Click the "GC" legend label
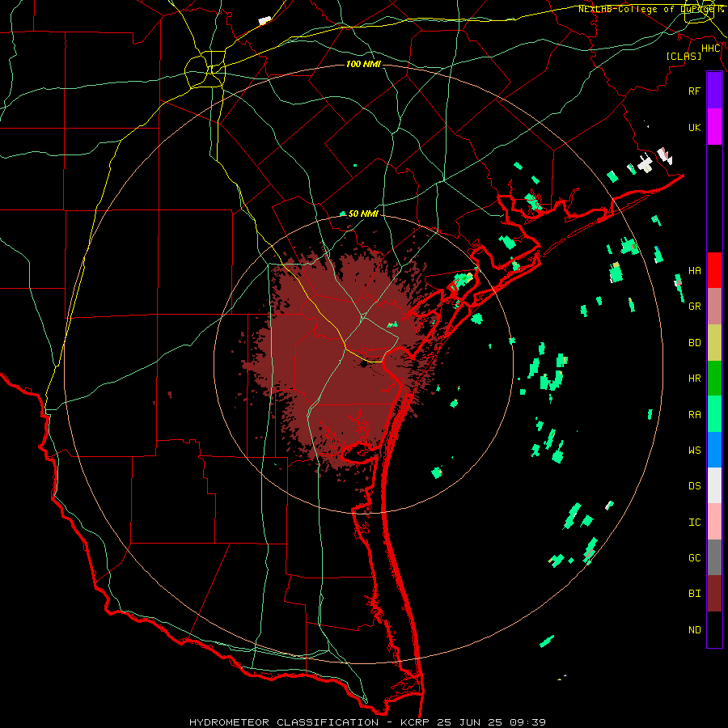This screenshot has height=728, width=728. [x=695, y=558]
